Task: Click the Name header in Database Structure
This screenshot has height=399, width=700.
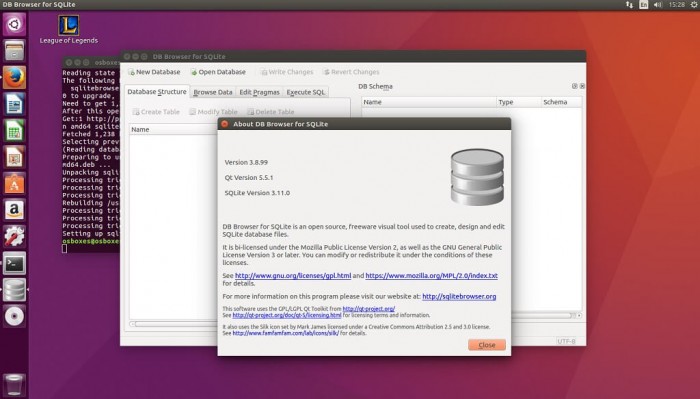Action: pyautogui.click(x=173, y=129)
